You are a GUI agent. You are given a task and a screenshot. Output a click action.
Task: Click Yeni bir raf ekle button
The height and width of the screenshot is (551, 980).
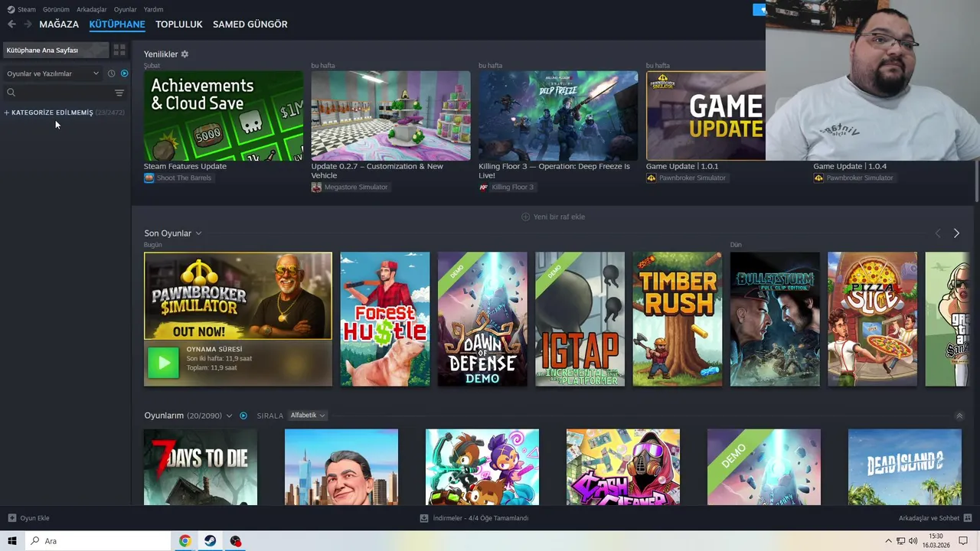[x=553, y=217]
